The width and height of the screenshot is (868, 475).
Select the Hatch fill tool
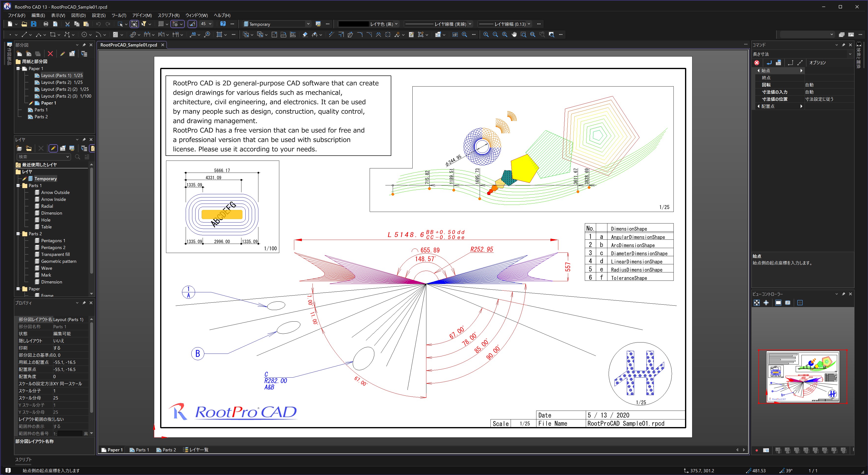(x=219, y=34)
